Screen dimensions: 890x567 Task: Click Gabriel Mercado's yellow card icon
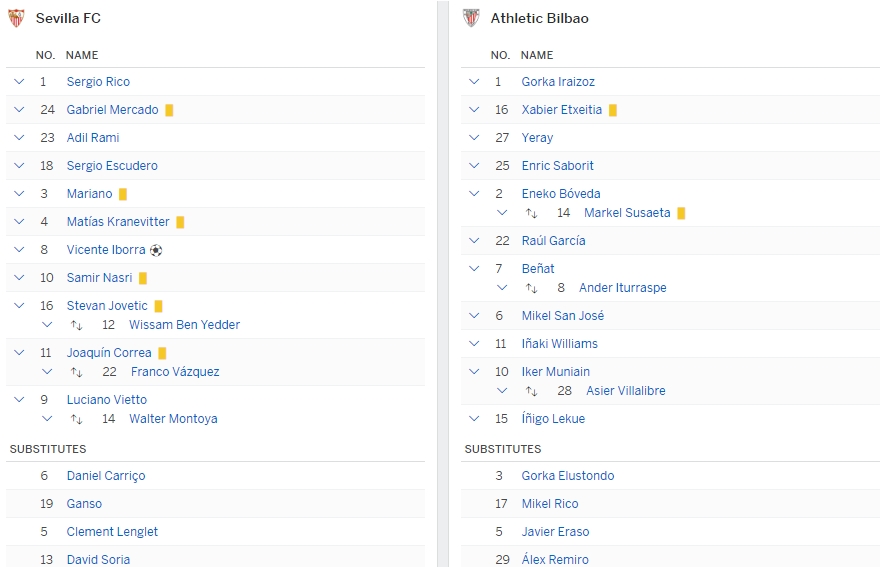(170, 110)
